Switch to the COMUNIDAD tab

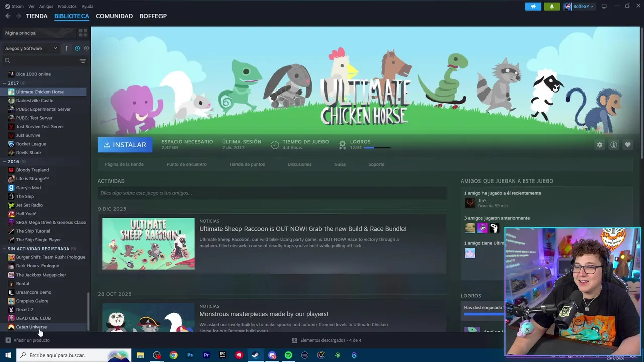(114, 16)
